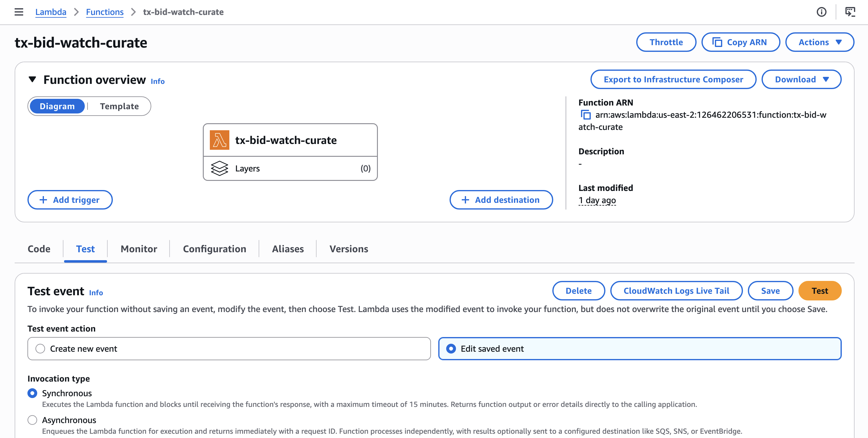Open the navigation hamburger menu
The width and height of the screenshot is (868, 438).
(19, 12)
